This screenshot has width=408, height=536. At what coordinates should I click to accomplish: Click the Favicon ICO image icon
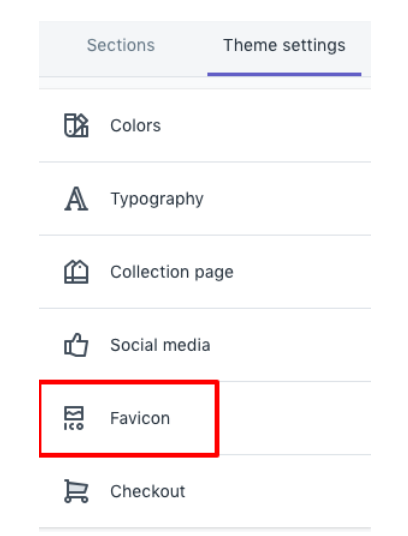(74, 418)
